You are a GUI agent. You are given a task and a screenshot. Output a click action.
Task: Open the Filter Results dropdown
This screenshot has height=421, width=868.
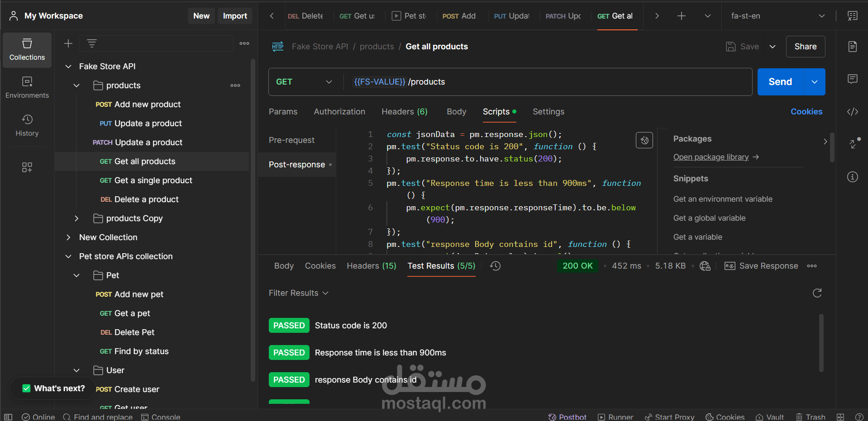pos(299,293)
